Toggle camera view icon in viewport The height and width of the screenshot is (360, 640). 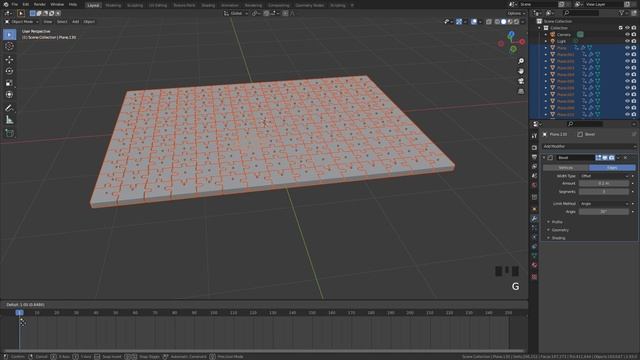click(x=521, y=81)
